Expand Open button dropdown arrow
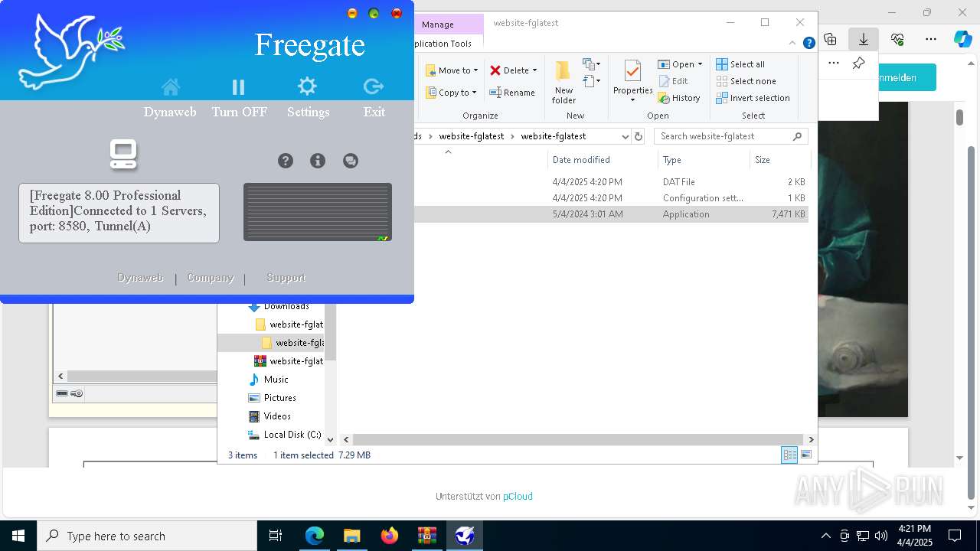 (x=700, y=64)
